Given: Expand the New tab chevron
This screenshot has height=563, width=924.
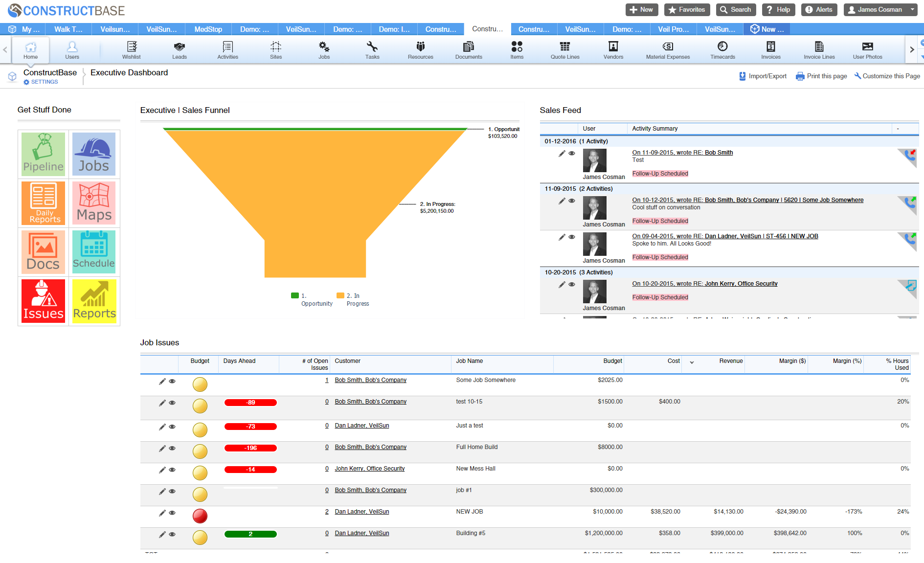Looking at the screenshot, I should pyautogui.click(x=912, y=49).
